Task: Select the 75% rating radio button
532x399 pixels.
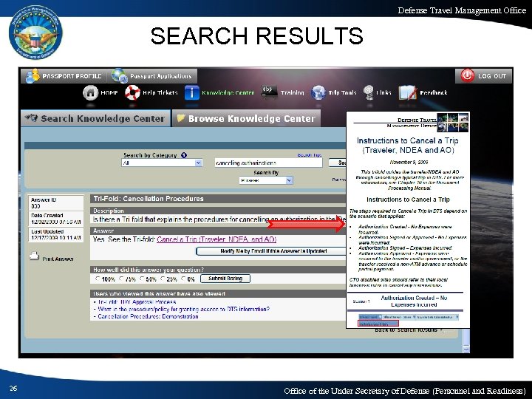Action: click(121, 279)
